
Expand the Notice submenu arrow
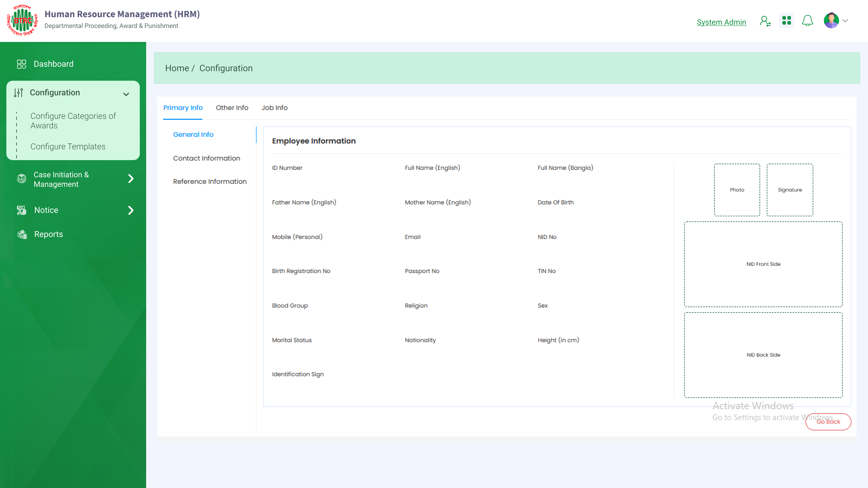(x=131, y=210)
